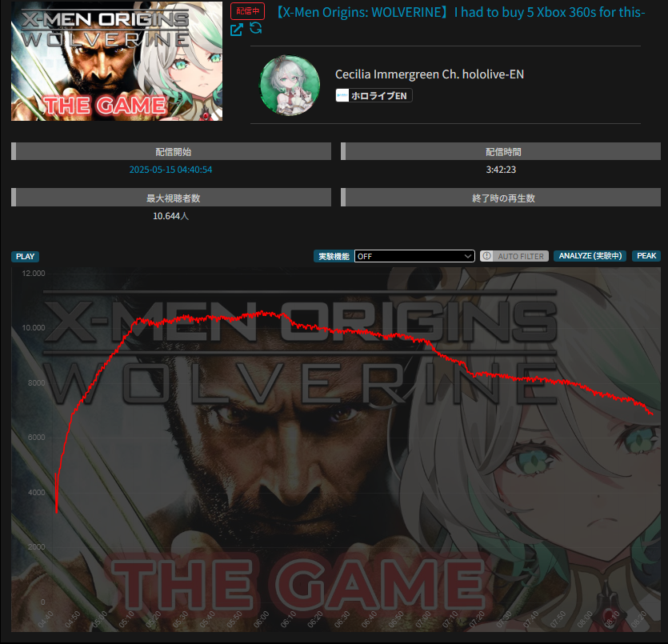Screen dimensions: 668x644
Task: Open the 2025-05-15 04:40:54 start time link
Action: click(171, 170)
